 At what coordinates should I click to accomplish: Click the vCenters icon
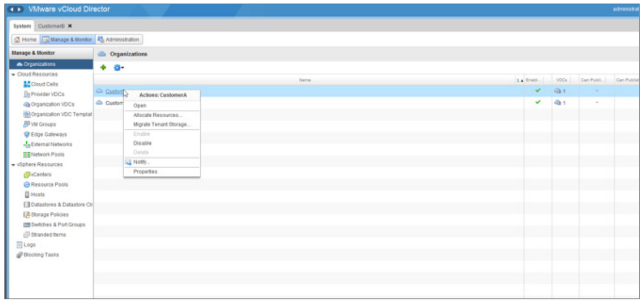point(27,175)
